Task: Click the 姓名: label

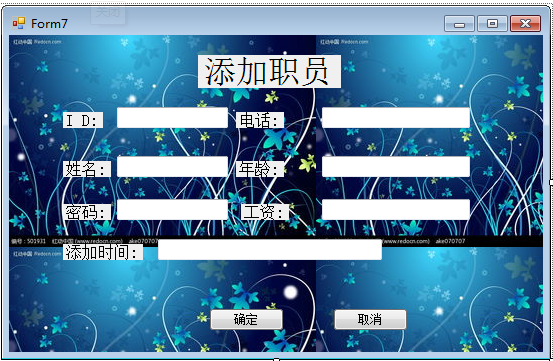Action: [x=87, y=169]
